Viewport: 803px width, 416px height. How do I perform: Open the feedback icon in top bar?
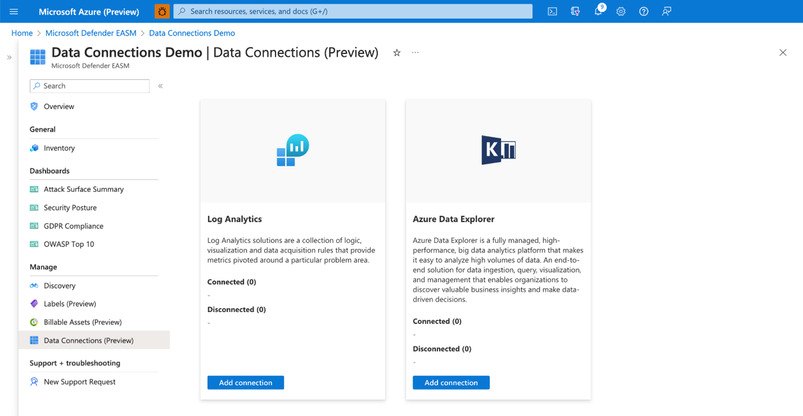(666, 11)
